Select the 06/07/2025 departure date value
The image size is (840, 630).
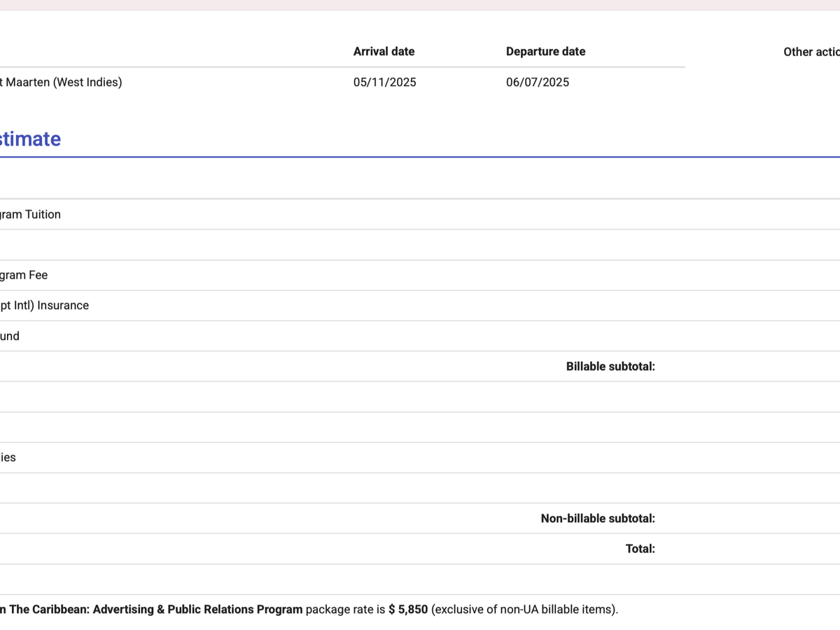click(x=537, y=83)
